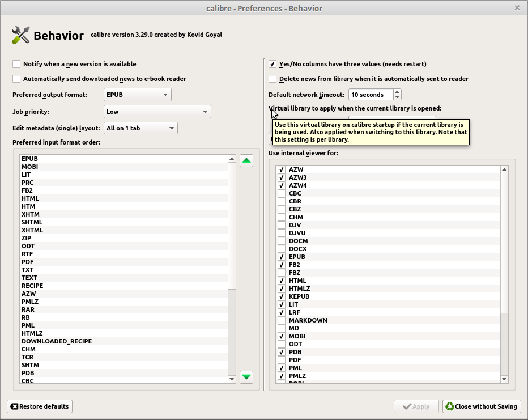The width and height of the screenshot is (528, 420).
Task: Click input format list scrollbar down arrow
Action: pos(232,379)
